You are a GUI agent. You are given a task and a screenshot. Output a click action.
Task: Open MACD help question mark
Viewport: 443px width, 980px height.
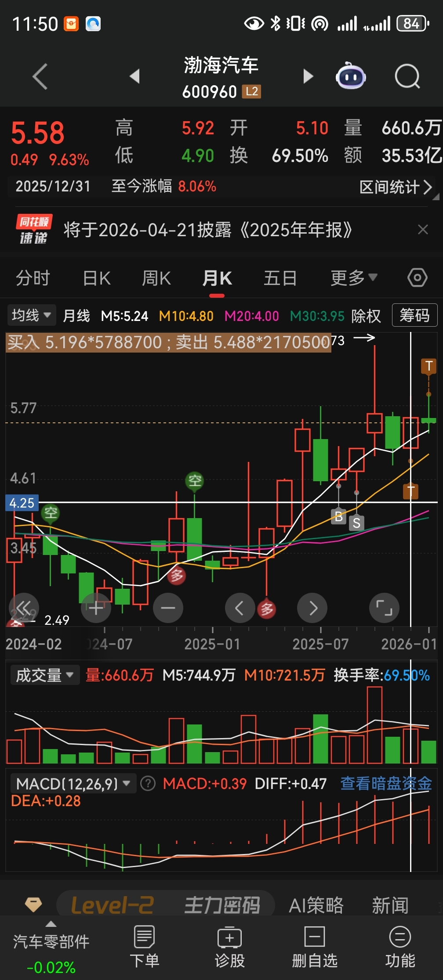(x=148, y=784)
